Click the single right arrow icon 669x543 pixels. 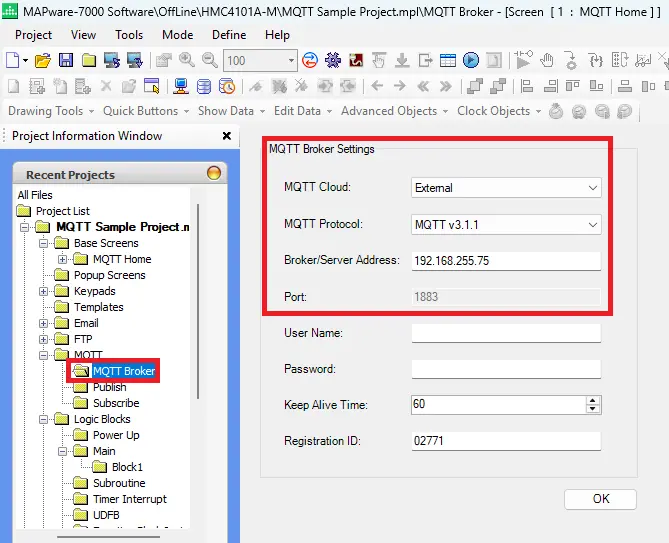point(400,86)
